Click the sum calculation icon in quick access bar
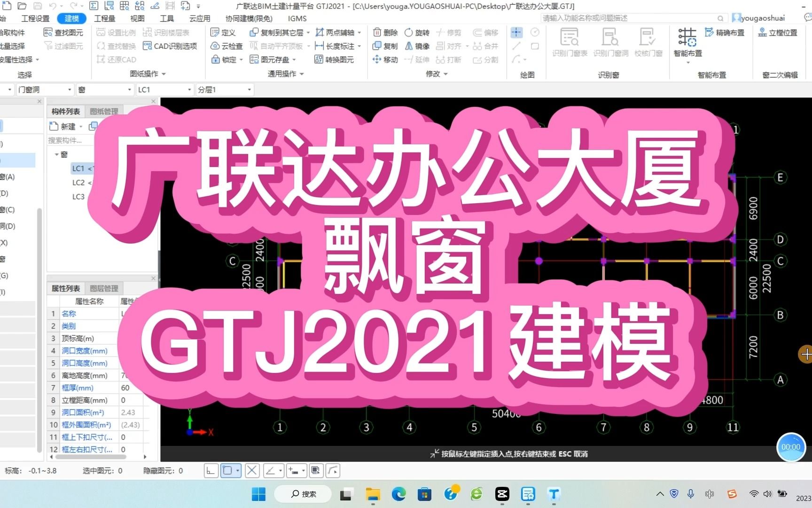 94,6
